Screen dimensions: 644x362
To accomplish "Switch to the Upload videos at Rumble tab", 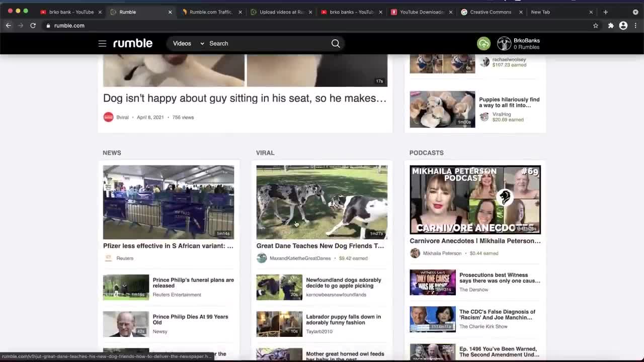I will [x=281, y=12].
